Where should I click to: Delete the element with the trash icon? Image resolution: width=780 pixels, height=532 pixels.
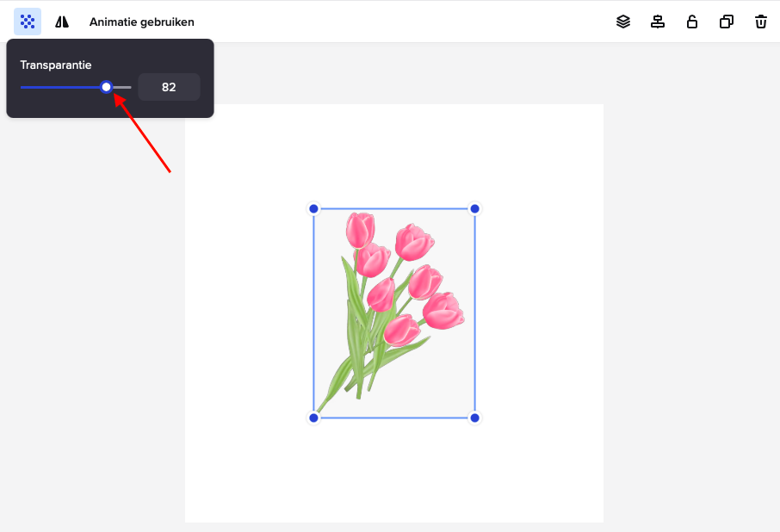760,22
